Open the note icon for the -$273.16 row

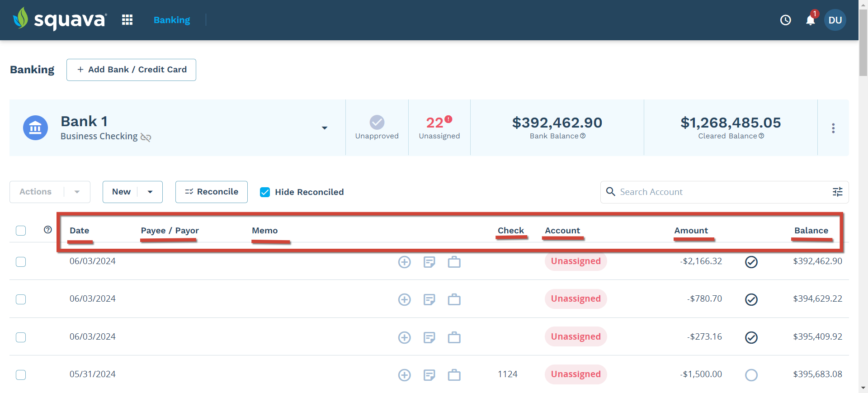pyautogui.click(x=429, y=337)
